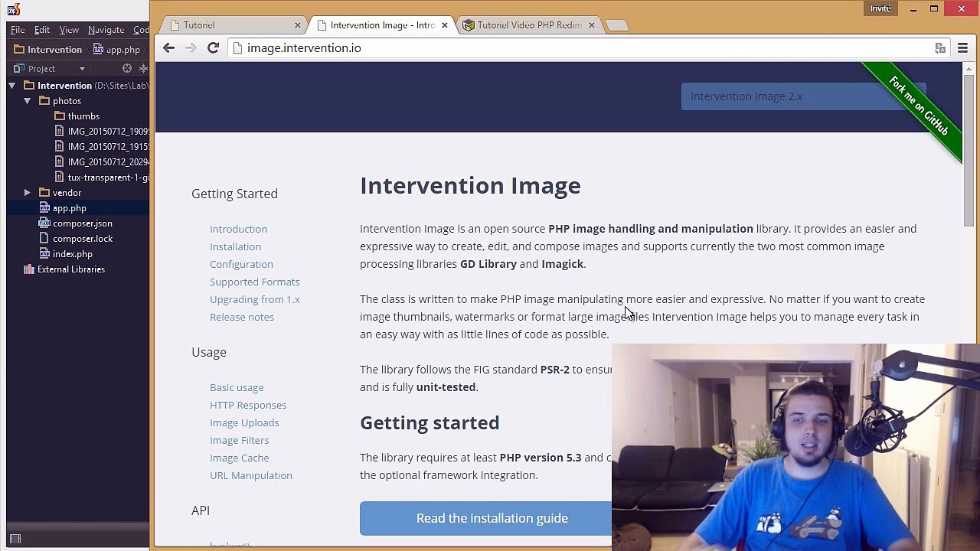Open the Supported Formats link
The image size is (980, 551).
coord(254,282)
